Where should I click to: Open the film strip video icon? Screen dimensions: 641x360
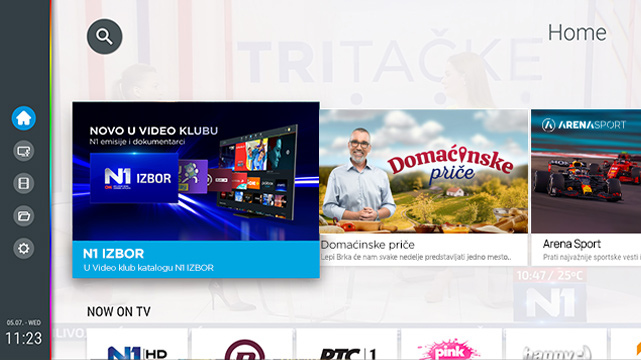pyautogui.click(x=23, y=183)
